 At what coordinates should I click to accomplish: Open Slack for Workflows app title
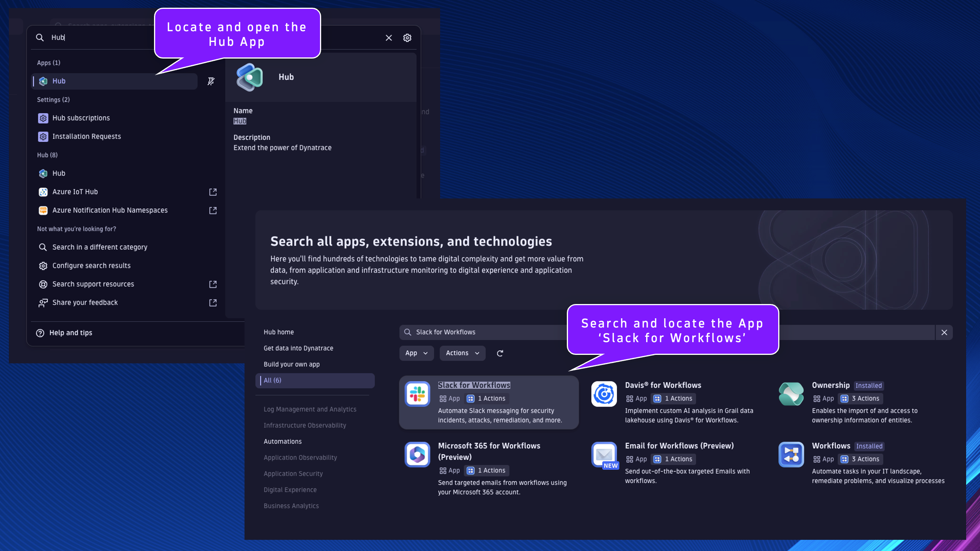click(x=474, y=385)
